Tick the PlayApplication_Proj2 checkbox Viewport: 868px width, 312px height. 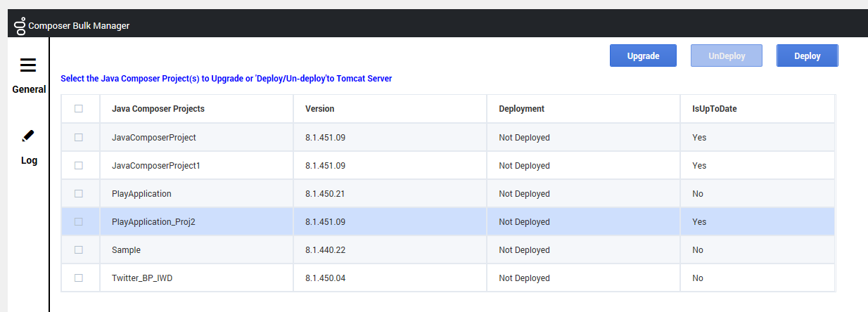79,221
